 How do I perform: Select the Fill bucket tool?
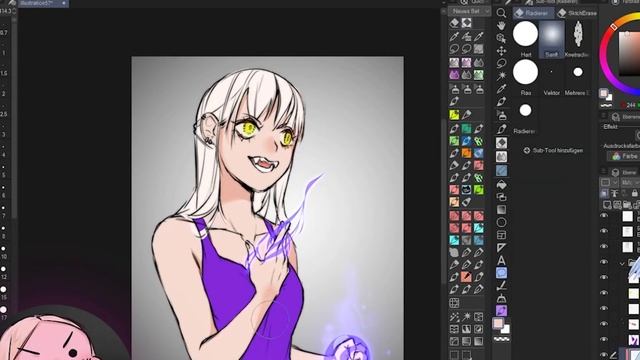click(501, 185)
